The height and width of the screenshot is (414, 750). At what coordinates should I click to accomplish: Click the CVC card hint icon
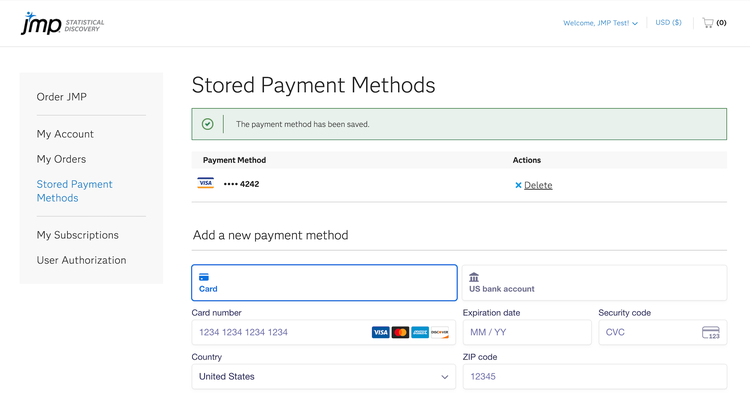click(x=711, y=332)
